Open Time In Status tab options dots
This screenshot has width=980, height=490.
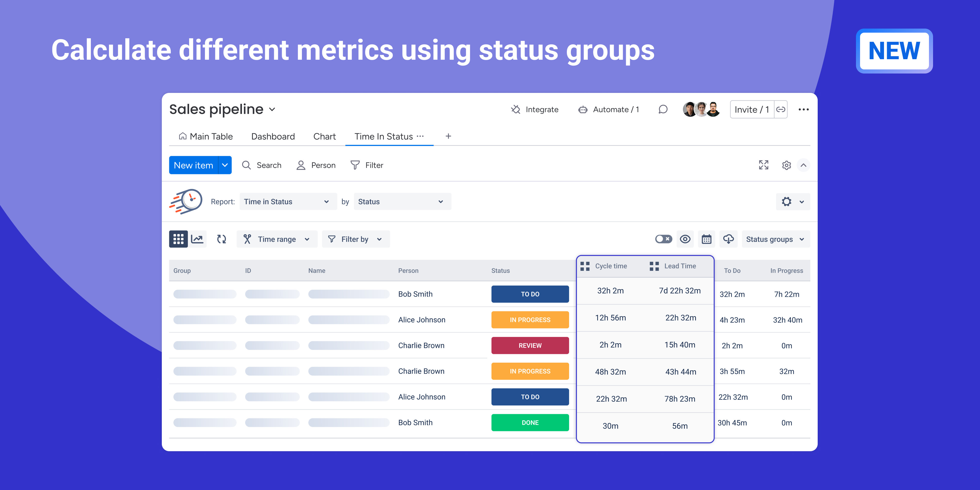click(420, 136)
